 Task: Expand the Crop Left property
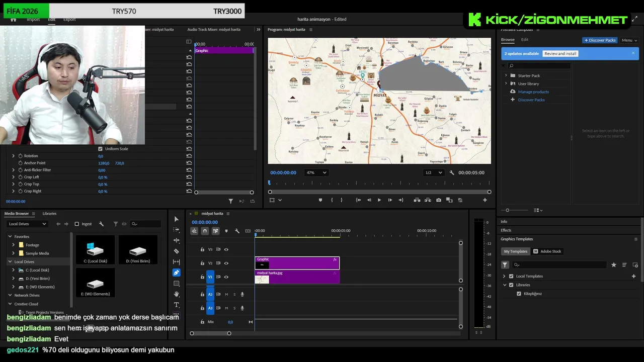pyautogui.click(x=13, y=177)
